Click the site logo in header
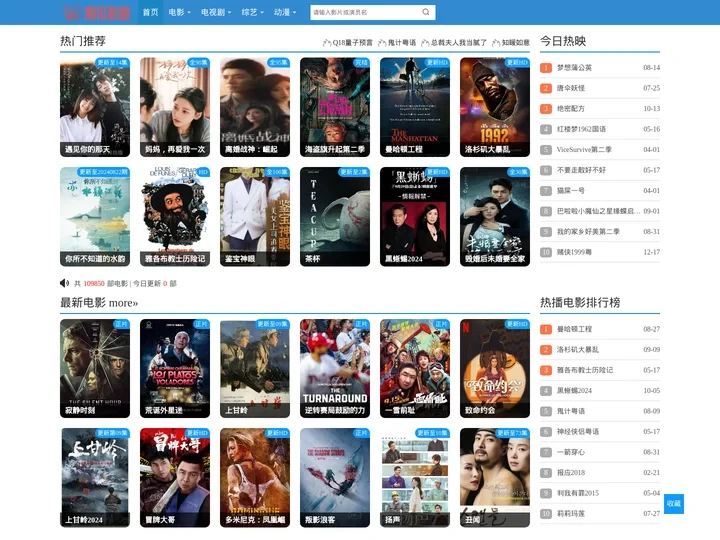Screen dimensions: 720x540 (97, 12)
